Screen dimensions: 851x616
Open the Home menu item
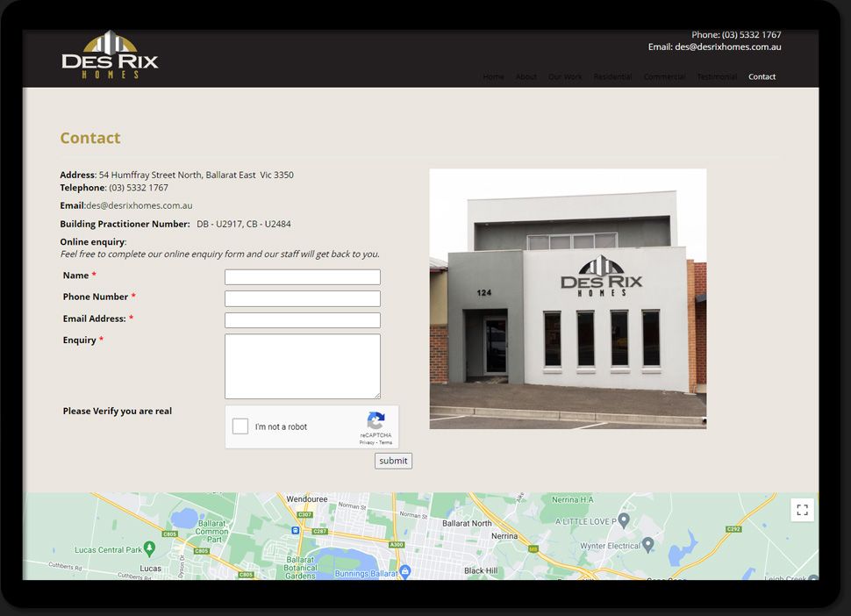[493, 77]
